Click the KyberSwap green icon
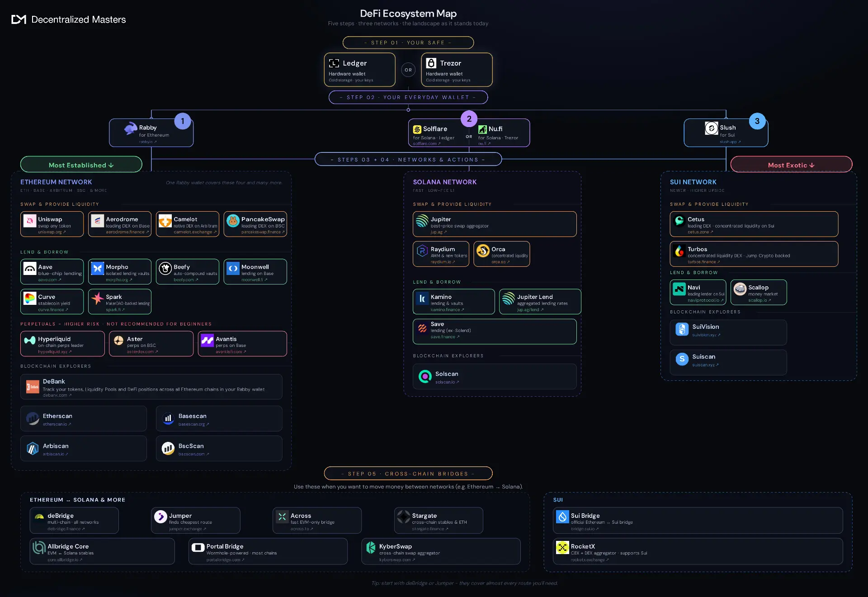This screenshot has height=597, width=868. (371, 547)
